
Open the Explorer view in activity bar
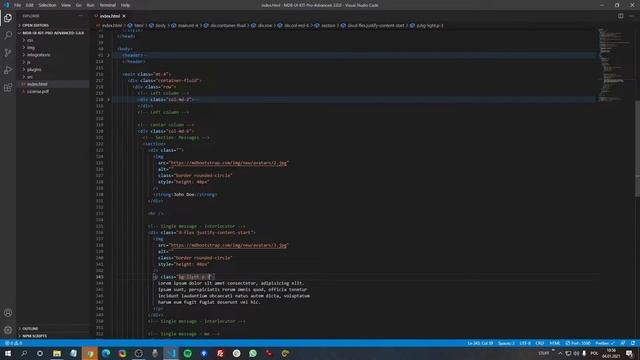click(x=8, y=18)
